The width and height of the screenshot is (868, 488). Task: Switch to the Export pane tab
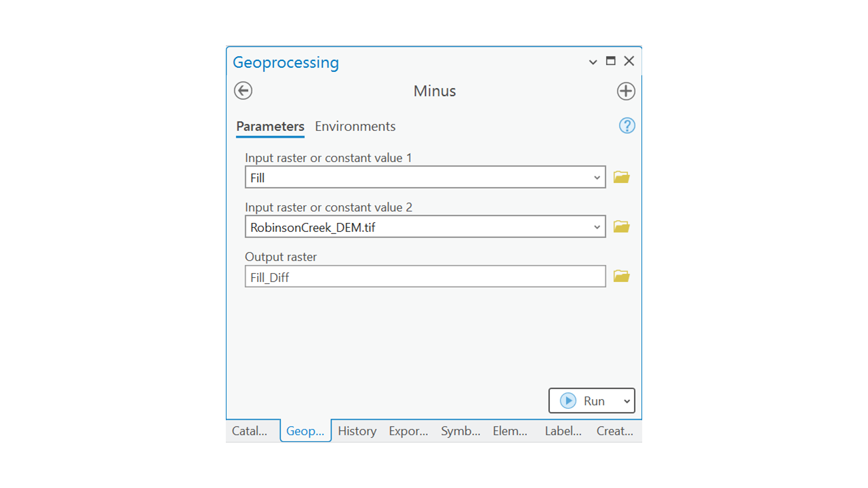pos(408,431)
